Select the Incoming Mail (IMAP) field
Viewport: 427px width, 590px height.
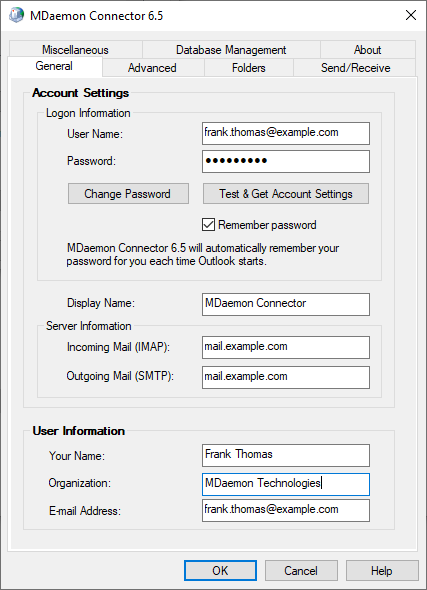[x=286, y=347]
